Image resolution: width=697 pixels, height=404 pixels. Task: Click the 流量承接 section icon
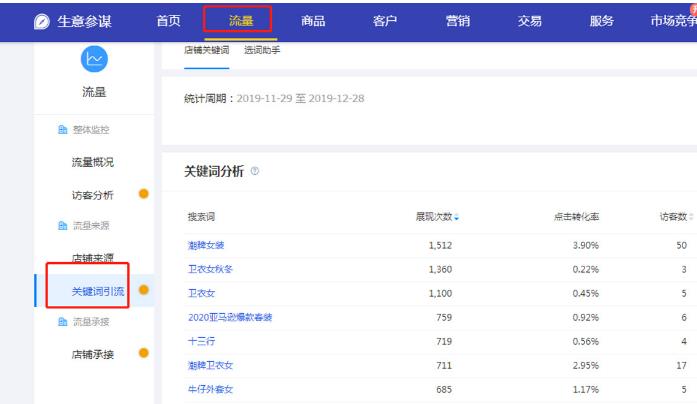tap(62, 322)
